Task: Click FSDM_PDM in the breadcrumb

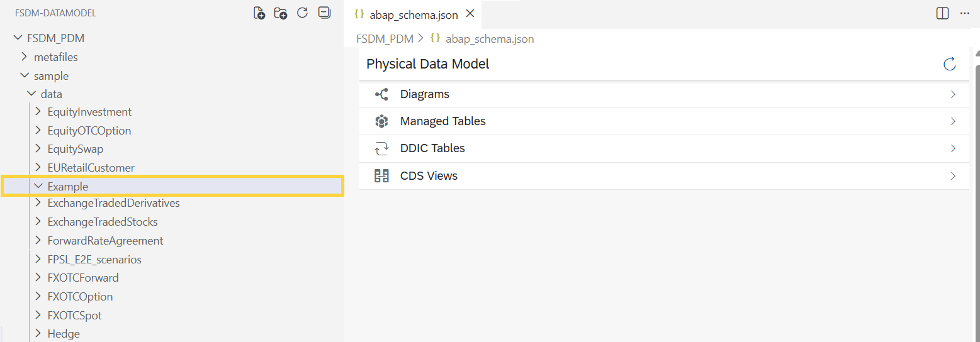Action: (385, 38)
